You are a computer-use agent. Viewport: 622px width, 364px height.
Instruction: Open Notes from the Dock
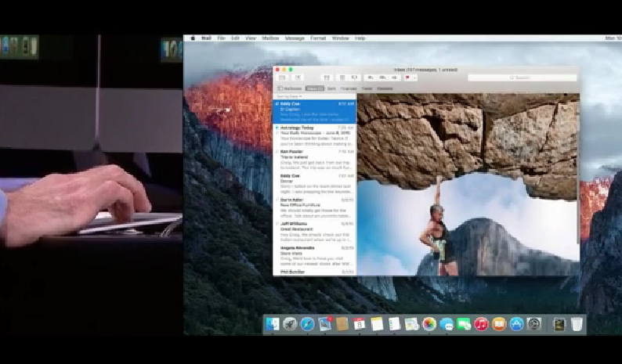pos(377,324)
